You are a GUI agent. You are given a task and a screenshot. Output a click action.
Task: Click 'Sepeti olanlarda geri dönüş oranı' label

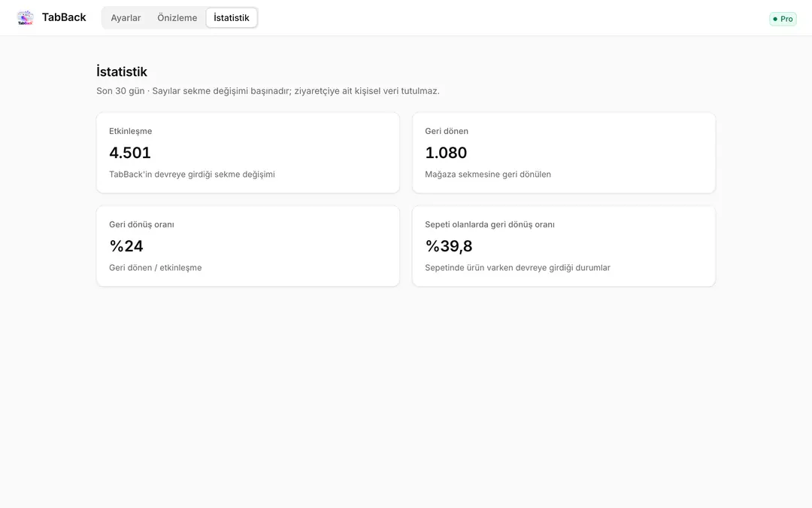click(x=490, y=224)
